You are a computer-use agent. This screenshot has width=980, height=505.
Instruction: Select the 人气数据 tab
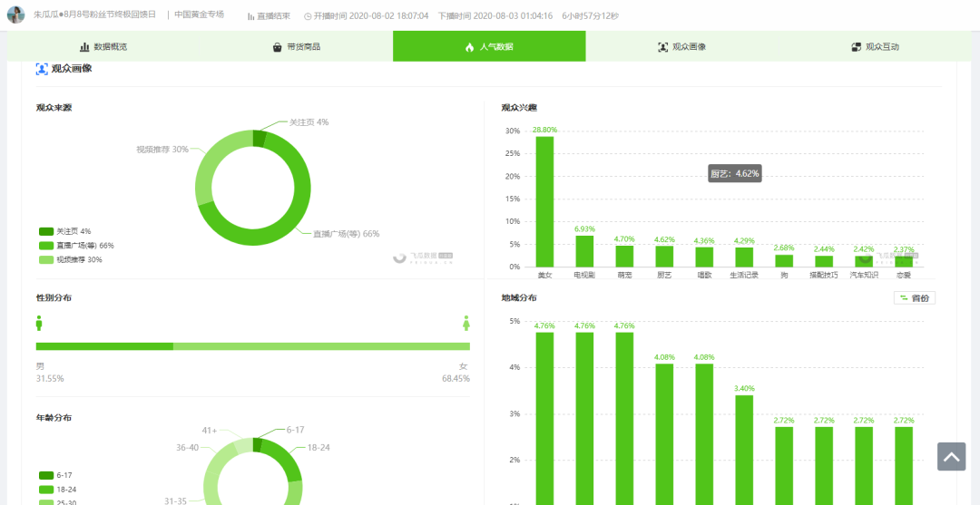pos(489,47)
